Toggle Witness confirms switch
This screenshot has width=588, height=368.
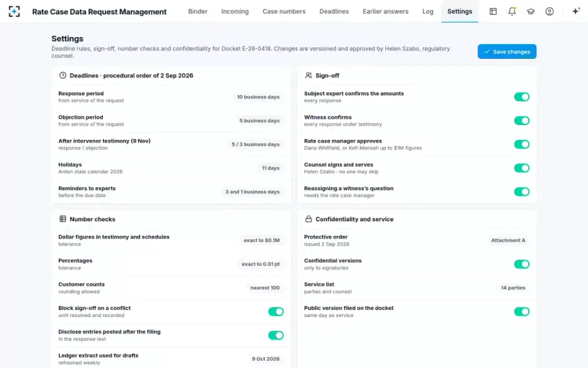pos(522,121)
